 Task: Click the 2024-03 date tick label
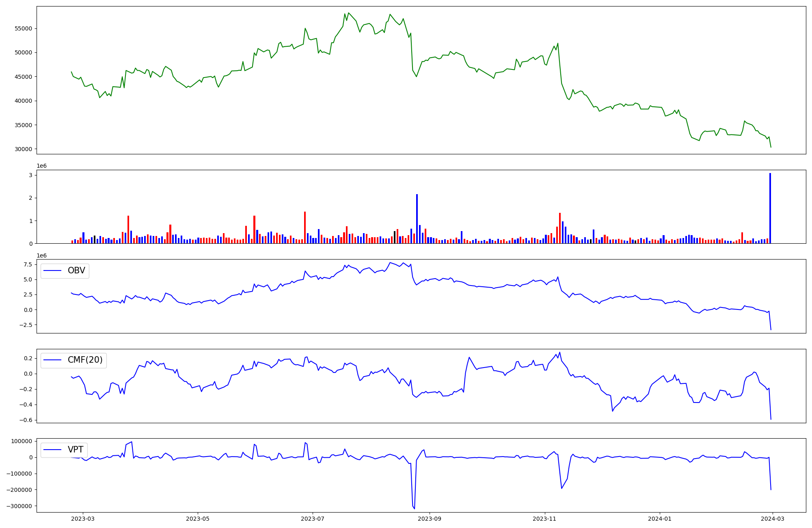click(772, 519)
